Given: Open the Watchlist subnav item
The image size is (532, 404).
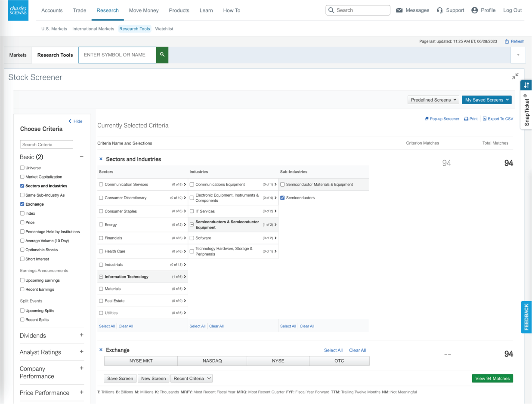Looking at the screenshot, I should 164,29.
